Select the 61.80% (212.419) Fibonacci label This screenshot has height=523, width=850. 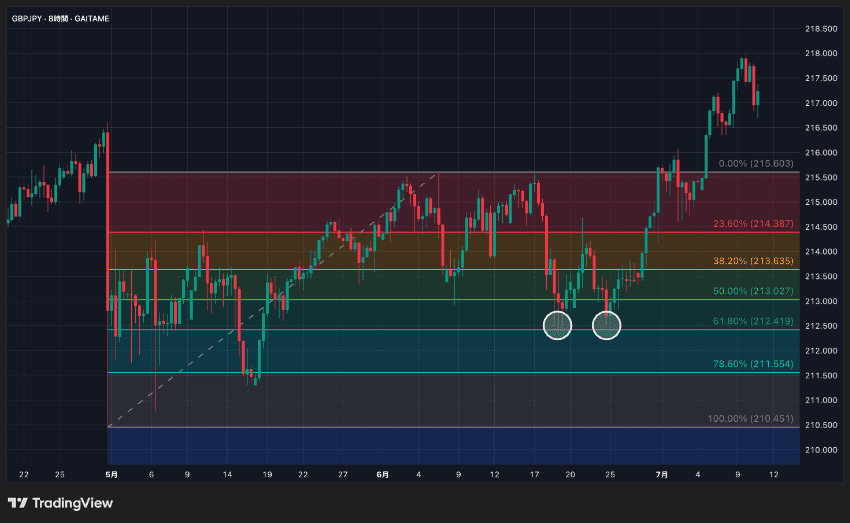(x=753, y=321)
